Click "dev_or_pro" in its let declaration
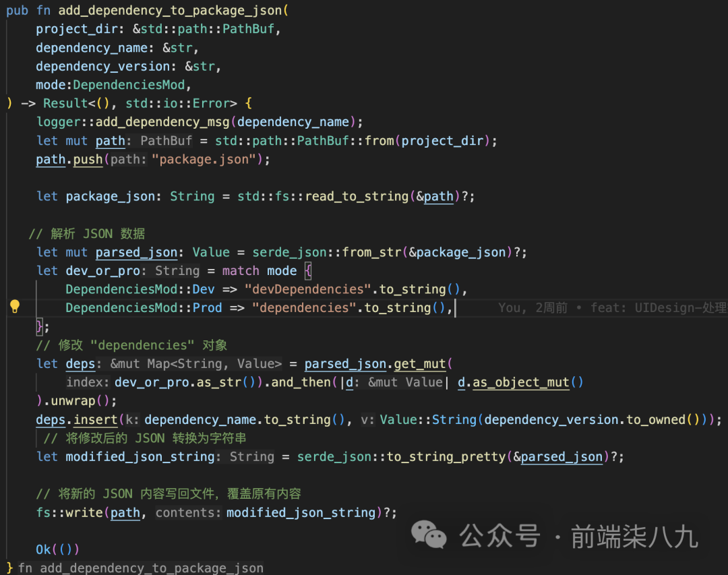This screenshot has width=728, height=575. pyautogui.click(x=102, y=271)
